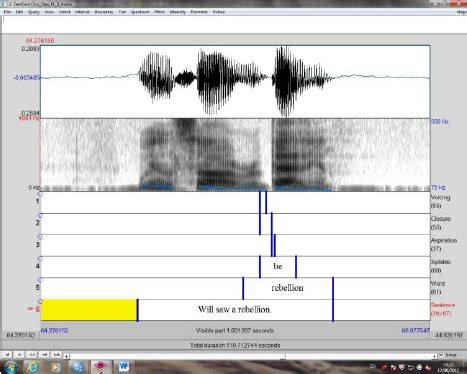Select the Sentence tier label

click(443, 309)
